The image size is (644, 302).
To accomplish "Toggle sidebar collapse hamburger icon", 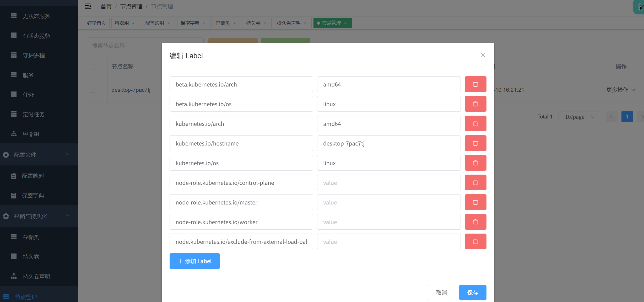I will (88, 6).
